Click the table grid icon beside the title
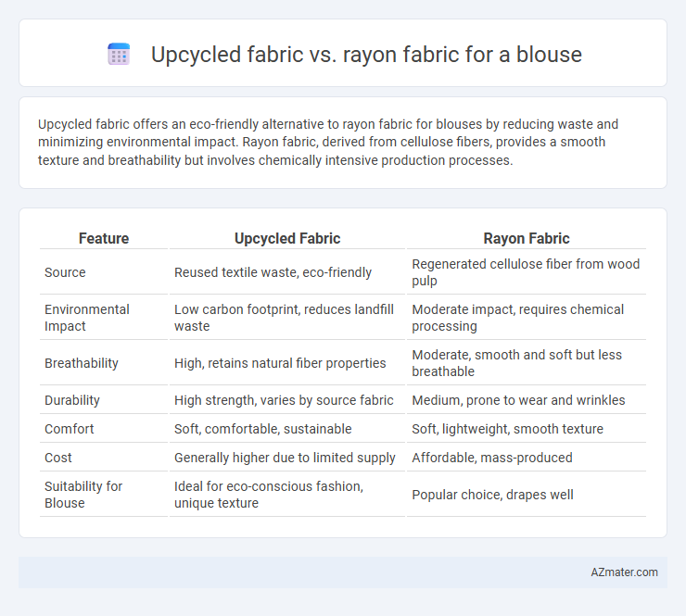Viewport: 686px width, 616px height. coord(119,55)
